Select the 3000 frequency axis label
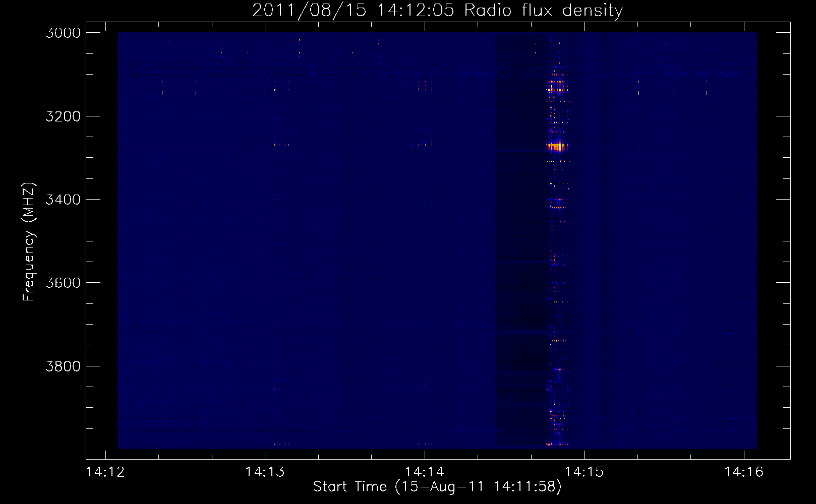Image resolution: width=816 pixels, height=504 pixels. click(63, 33)
